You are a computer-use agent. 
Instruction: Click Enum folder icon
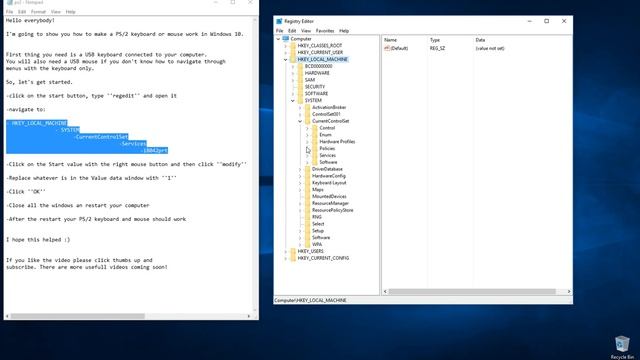315,135
